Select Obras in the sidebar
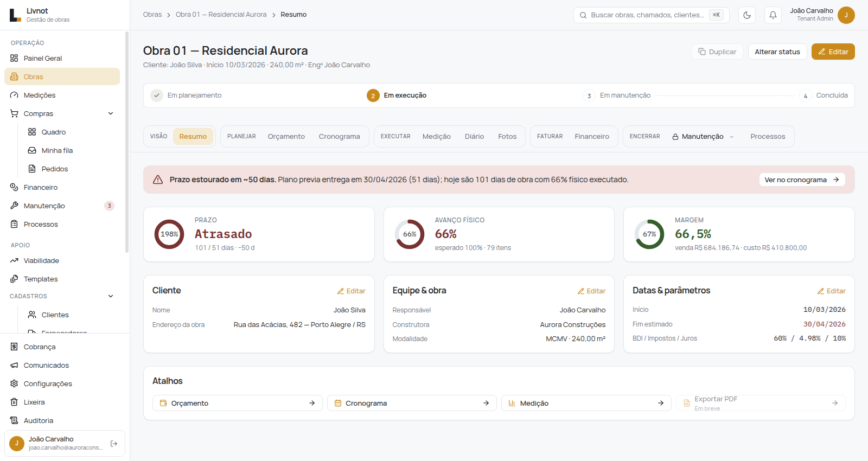The width and height of the screenshot is (868, 461). [62, 76]
